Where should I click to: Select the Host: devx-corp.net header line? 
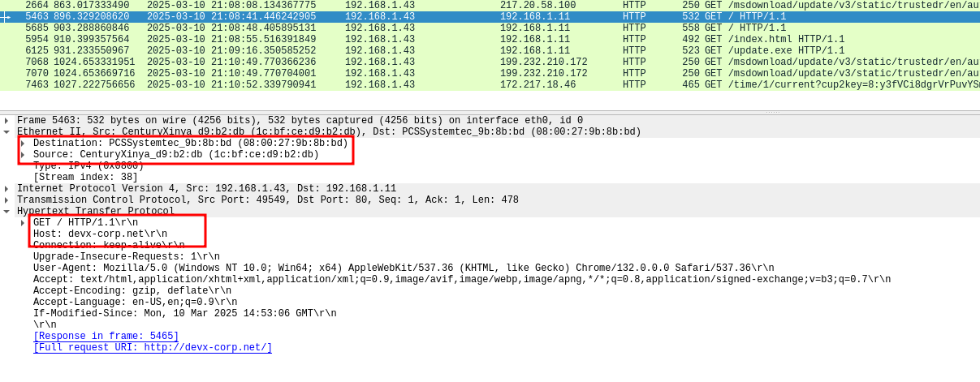click(100, 234)
